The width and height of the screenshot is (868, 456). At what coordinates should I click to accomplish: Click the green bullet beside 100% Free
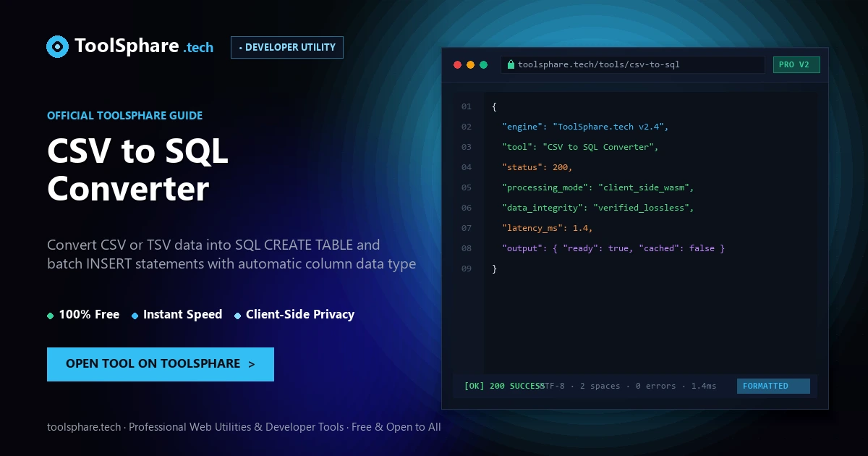(50, 316)
